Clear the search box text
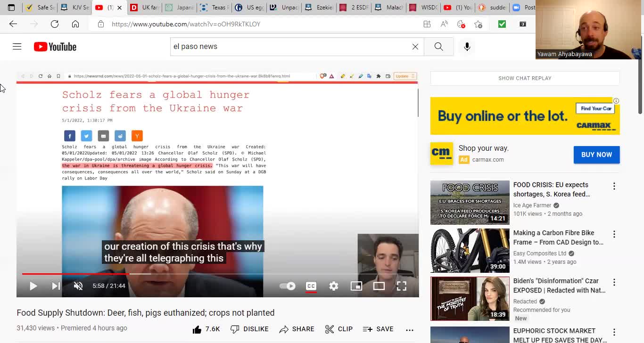 pyautogui.click(x=415, y=47)
